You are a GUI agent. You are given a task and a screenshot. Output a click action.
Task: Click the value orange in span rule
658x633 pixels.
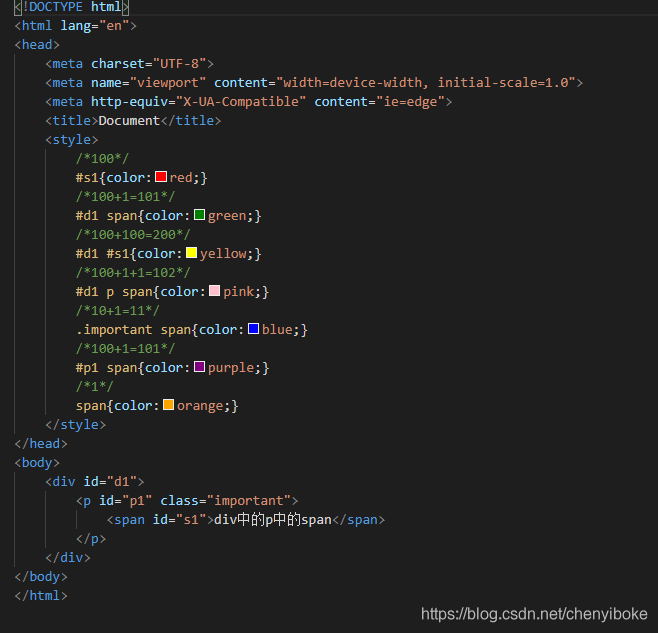pyautogui.click(x=200, y=406)
